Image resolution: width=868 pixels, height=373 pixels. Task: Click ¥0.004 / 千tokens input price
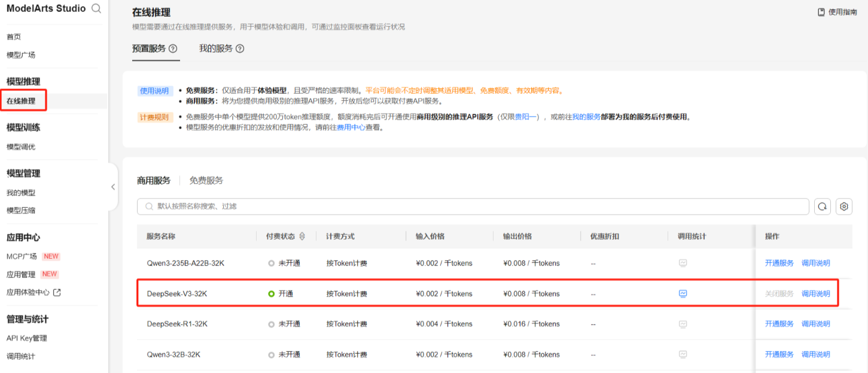(x=444, y=324)
